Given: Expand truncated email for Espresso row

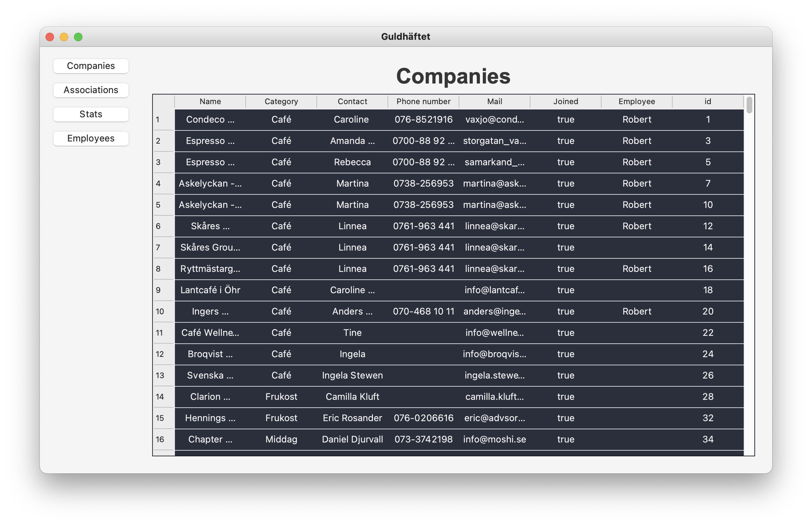Looking at the screenshot, I should [x=493, y=140].
